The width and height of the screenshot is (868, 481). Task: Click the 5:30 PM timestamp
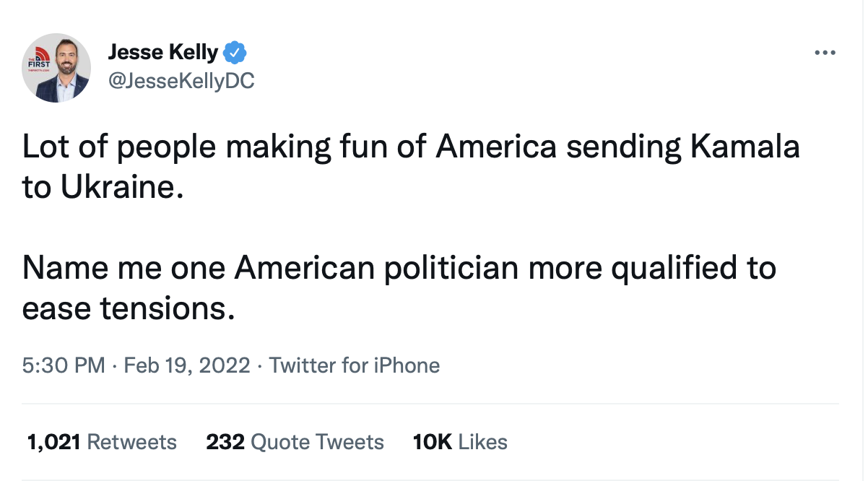(x=64, y=365)
